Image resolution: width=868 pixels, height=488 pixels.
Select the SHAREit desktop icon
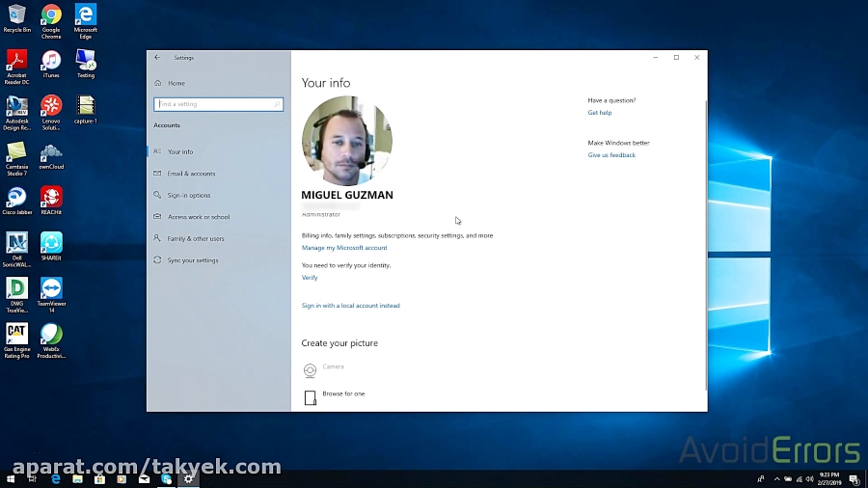tap(51, 247)
